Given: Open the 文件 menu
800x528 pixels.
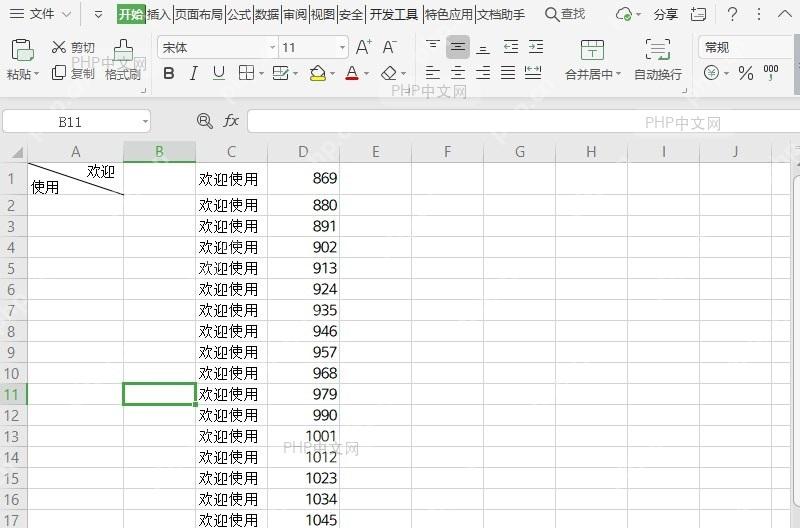Looking at the screenshot, I should pyautogui.click(x=41, y=14).
